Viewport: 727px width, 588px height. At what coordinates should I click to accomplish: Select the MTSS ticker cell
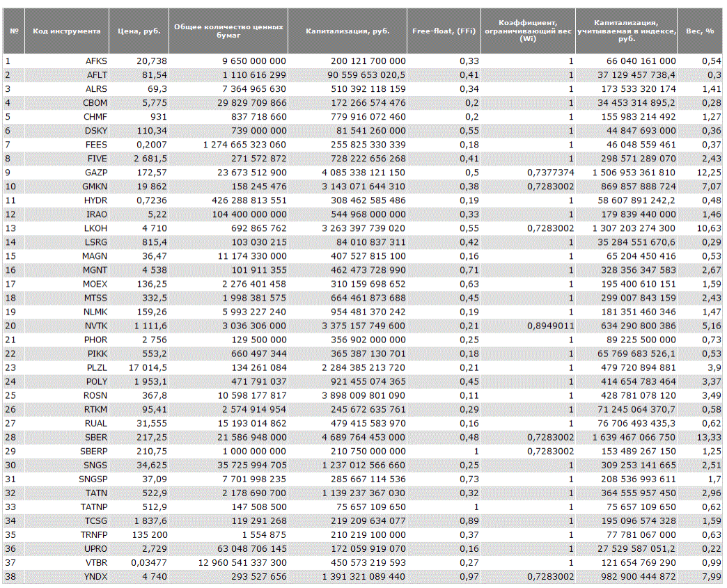(67, 298)
